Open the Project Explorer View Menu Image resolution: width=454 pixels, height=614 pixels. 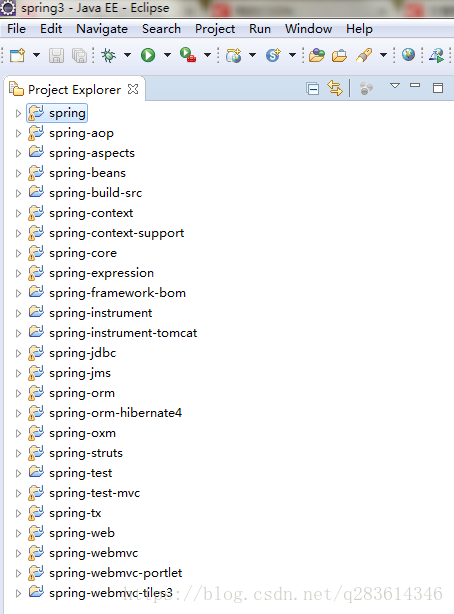click(395, 85)
